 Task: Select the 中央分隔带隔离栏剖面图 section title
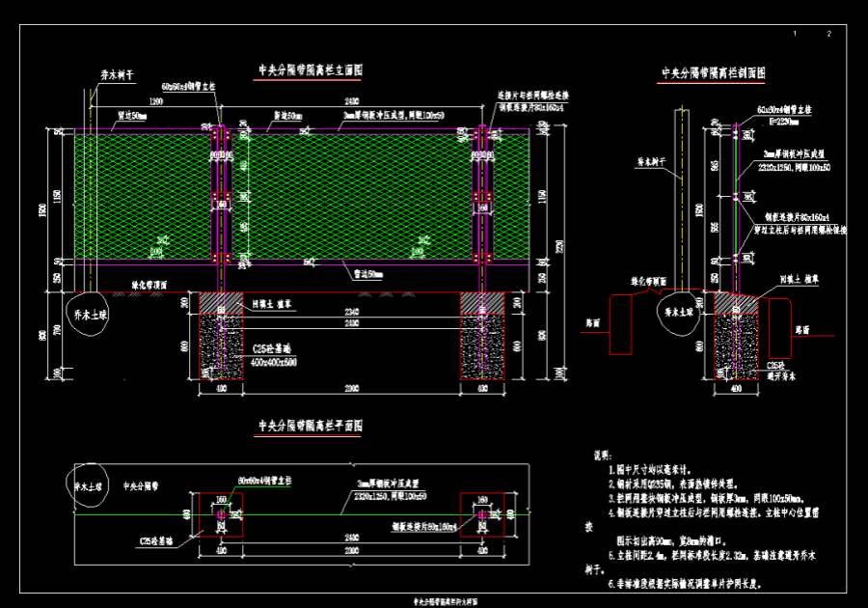(x=713, y=72)
